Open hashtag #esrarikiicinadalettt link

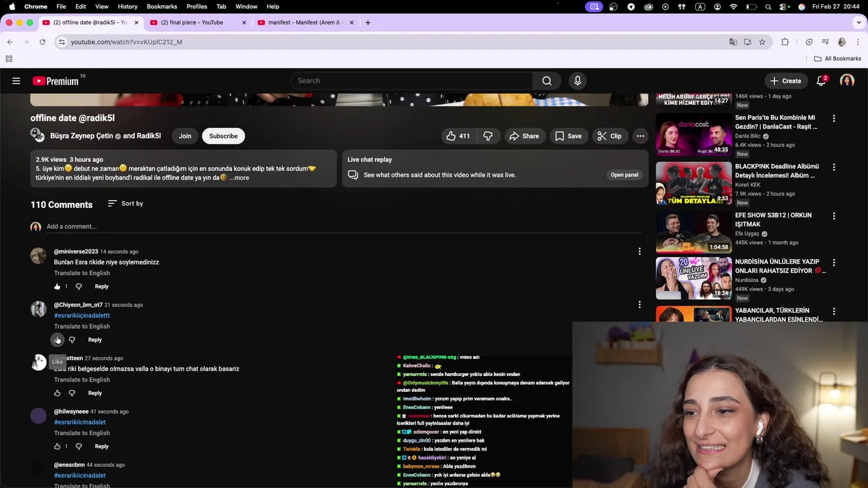(82, 315)
